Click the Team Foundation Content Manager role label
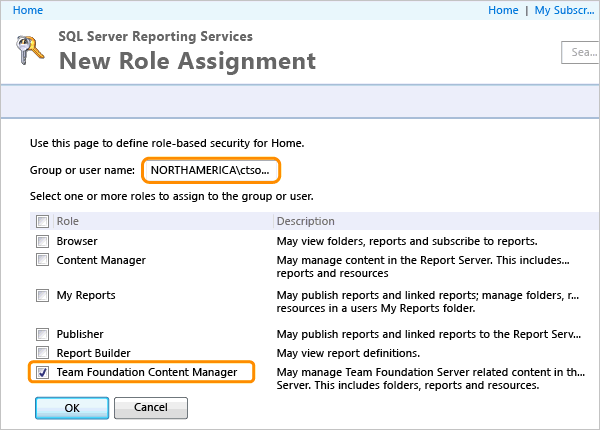Viewport: 600px width, 430px height. 147,373
